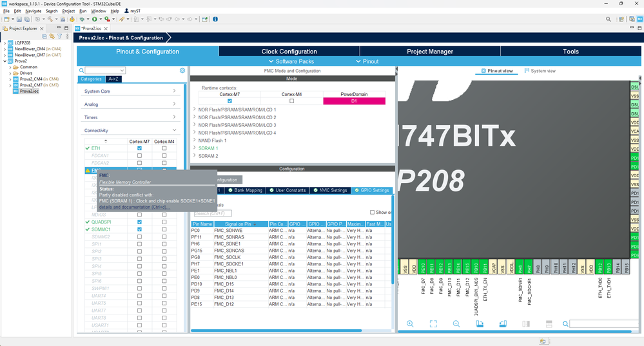Viewport: 644px width, 346px height.
Task: Click the Save All toolbar icon
Action: click(x=26, y=19)
